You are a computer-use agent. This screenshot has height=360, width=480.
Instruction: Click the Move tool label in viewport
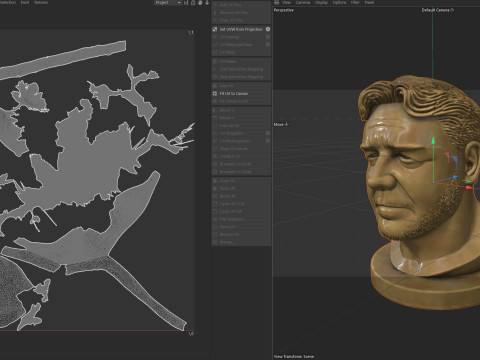pos(278,124)
